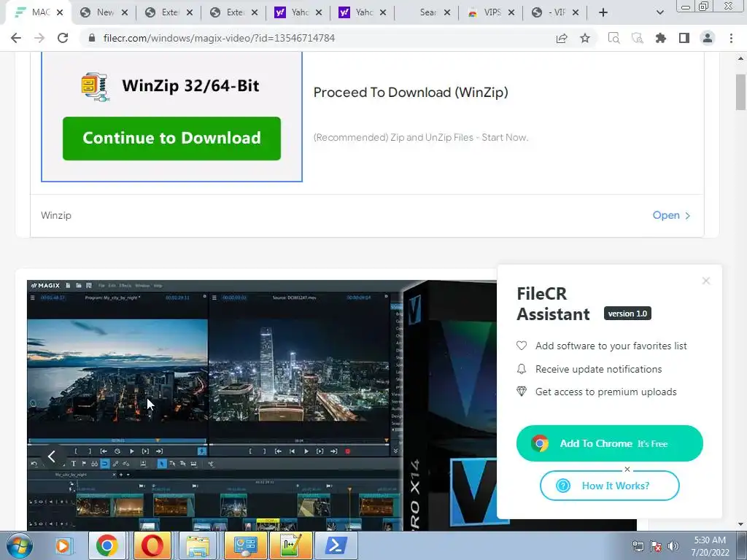Share this page icon in address bar
This screenshot has width=747, height=560.
tap(562, 38)
